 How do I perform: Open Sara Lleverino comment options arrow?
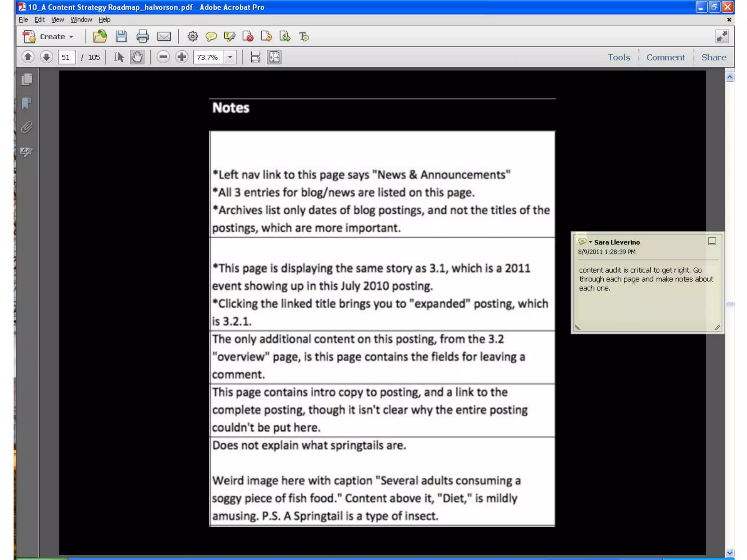pos(591,242)
